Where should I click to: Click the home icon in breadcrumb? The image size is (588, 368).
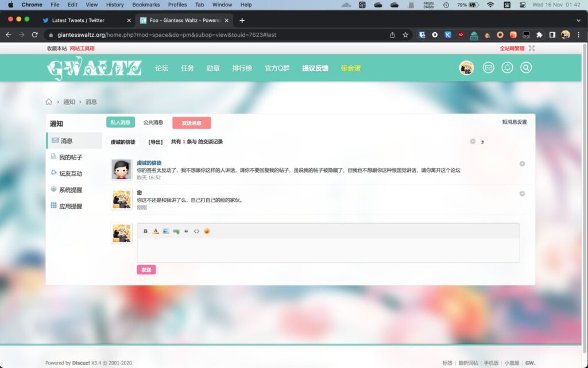(x=49, y=102)
